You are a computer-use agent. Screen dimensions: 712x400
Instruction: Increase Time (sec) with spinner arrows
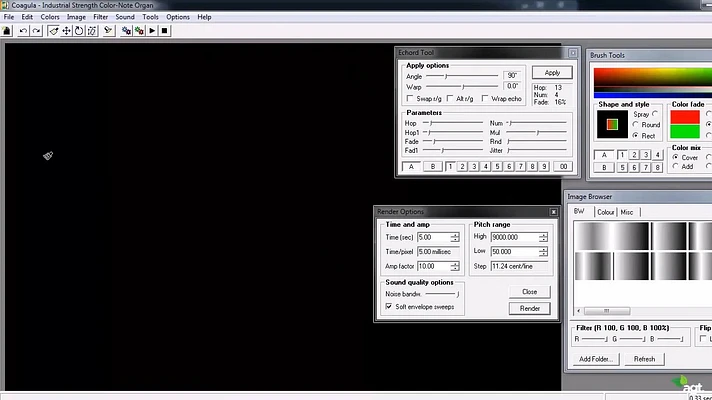(455, 235)
